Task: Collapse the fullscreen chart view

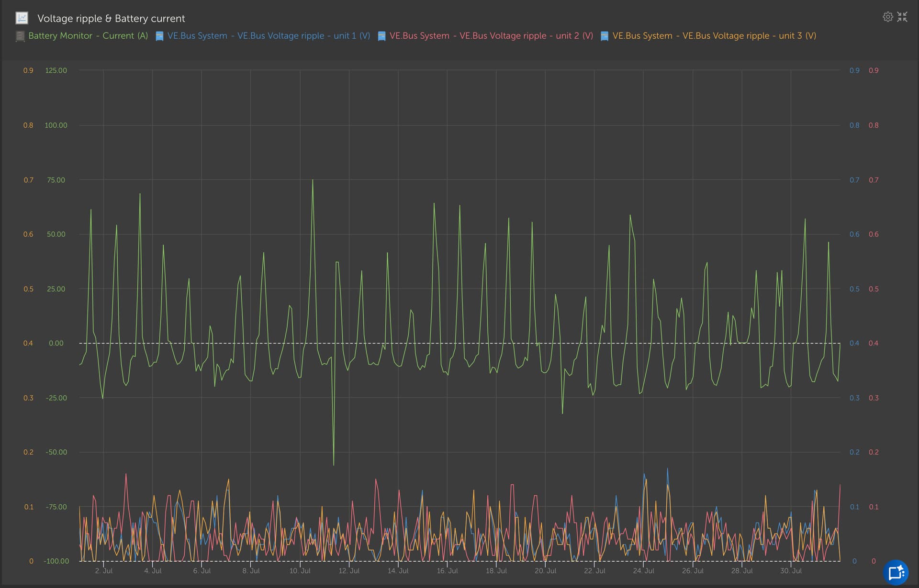Action: (902, 17)
